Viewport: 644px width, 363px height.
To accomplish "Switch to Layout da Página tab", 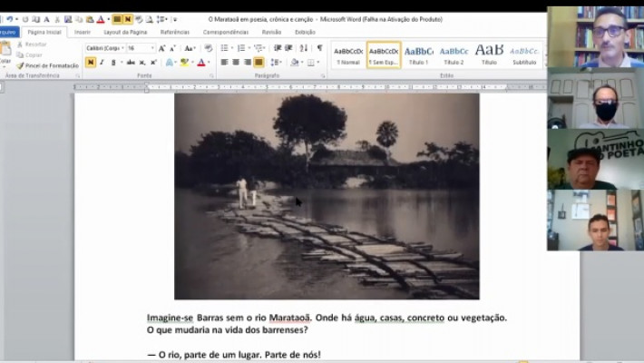I will pos(125,32).
